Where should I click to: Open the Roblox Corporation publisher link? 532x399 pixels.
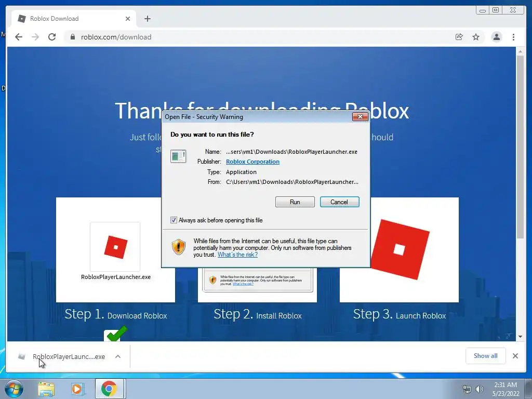(252, 162)
